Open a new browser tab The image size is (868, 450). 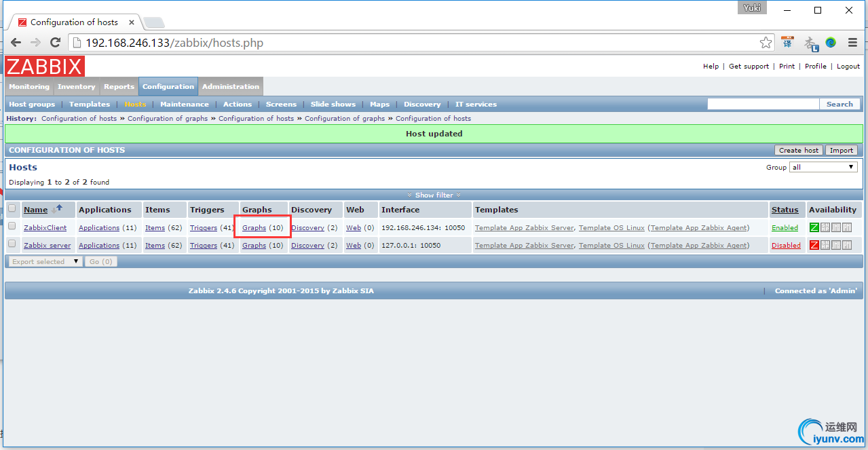click(153, 22)
